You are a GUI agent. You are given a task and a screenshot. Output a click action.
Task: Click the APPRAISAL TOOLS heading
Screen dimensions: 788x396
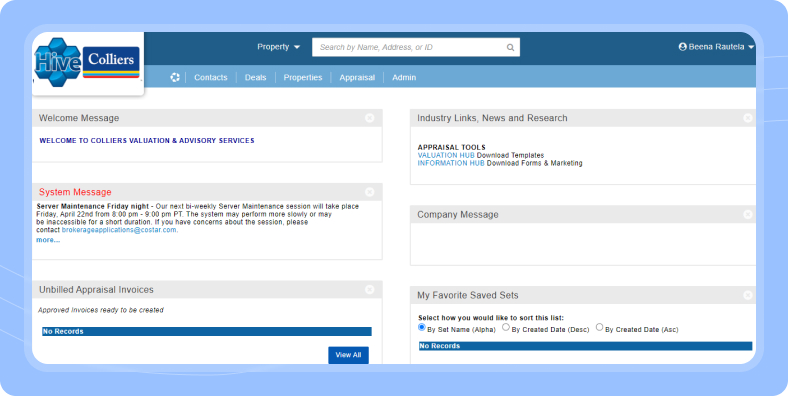pyautogui.click(x=451, y=147)
